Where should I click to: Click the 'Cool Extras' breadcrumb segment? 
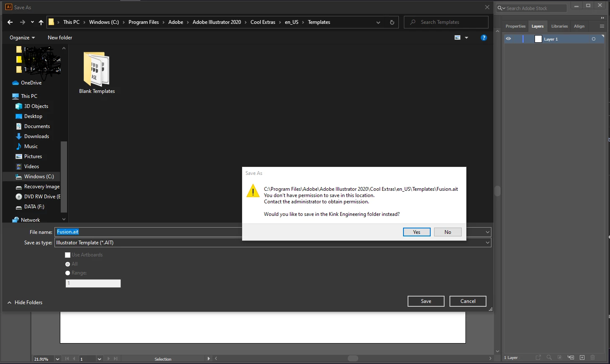point(263,22)
